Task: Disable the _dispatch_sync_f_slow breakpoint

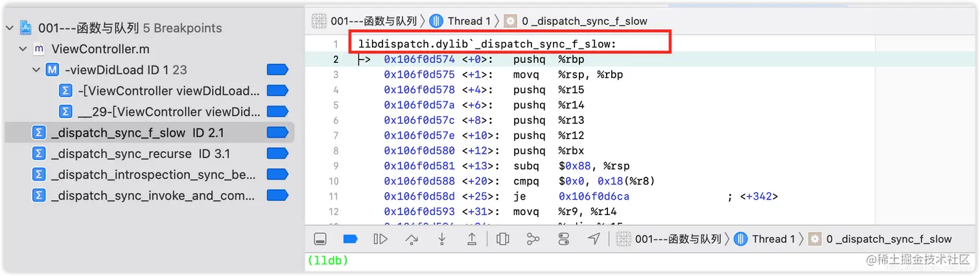Action: click(277, 133)
